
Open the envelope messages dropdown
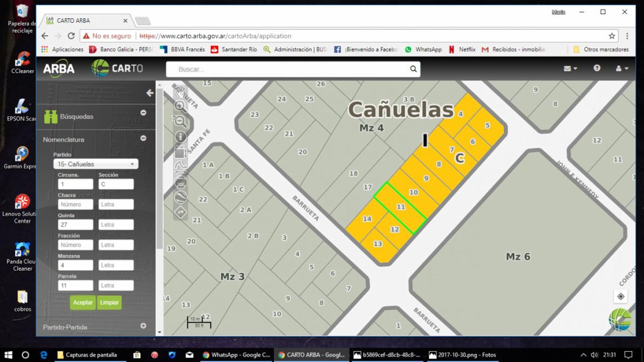pos(570,69)
